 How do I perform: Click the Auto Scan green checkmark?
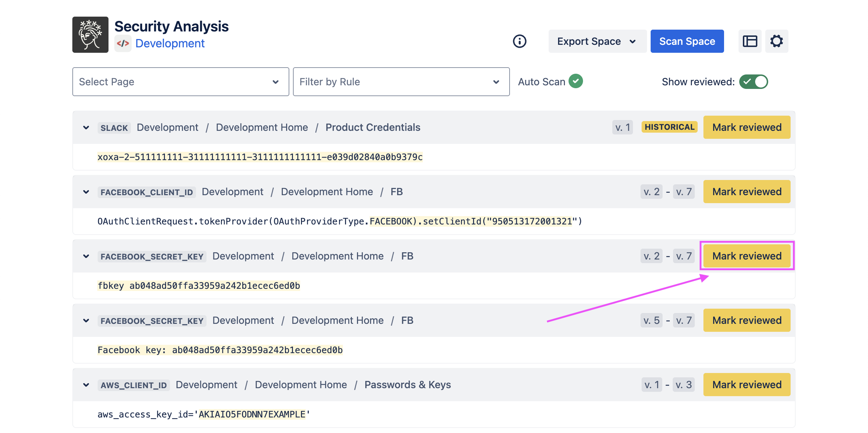click(x=575, y=81)
